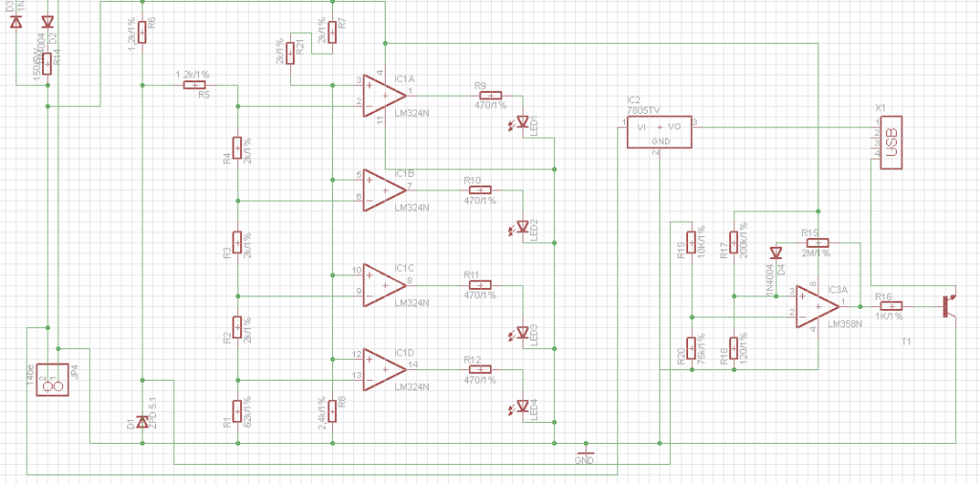Select zener diode D1 ZPD 5.1
This screenshot has height=484, width=980.
click(x=143, y=423)
